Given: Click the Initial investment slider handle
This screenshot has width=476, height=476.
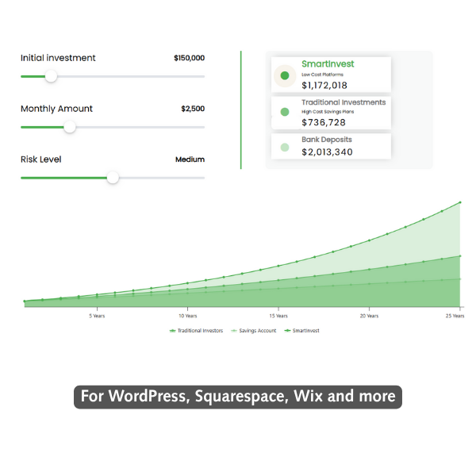Looking at the screenshot, I should pyautogui.click(x=51, y=76).
